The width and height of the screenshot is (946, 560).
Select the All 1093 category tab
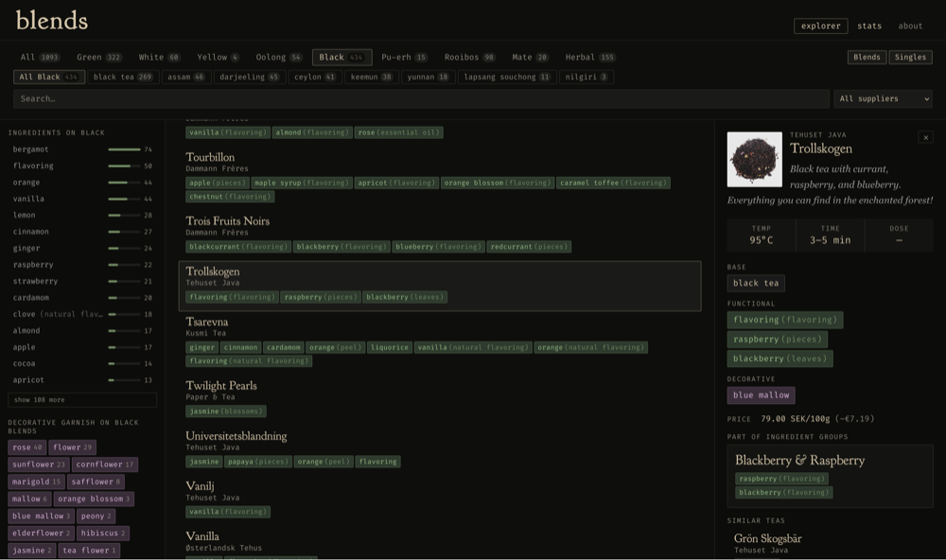(40, 58)
